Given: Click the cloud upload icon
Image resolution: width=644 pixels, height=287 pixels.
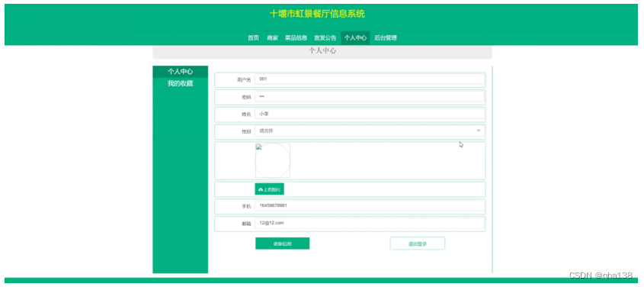Looking at the screenshot, I should (261, 189).
